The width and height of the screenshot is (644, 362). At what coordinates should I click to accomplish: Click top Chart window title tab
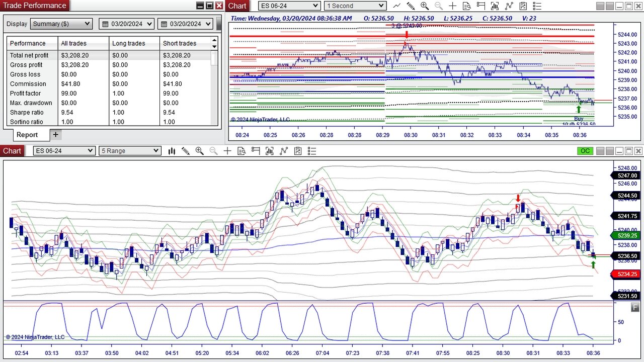tap(237, 6)
